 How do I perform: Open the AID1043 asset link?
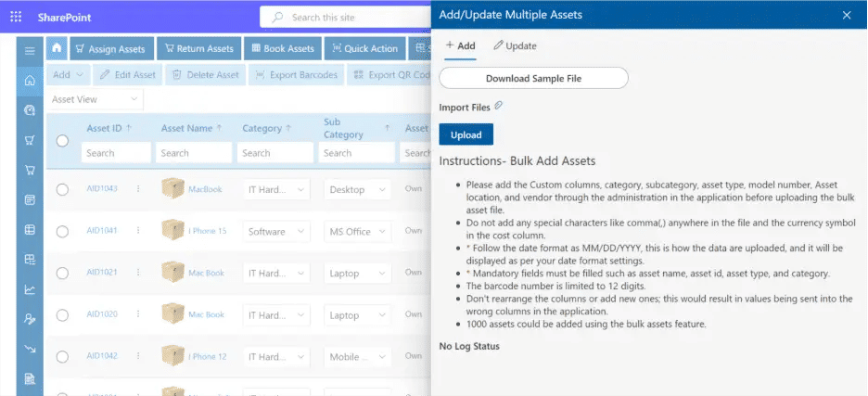tap(102, 189)
